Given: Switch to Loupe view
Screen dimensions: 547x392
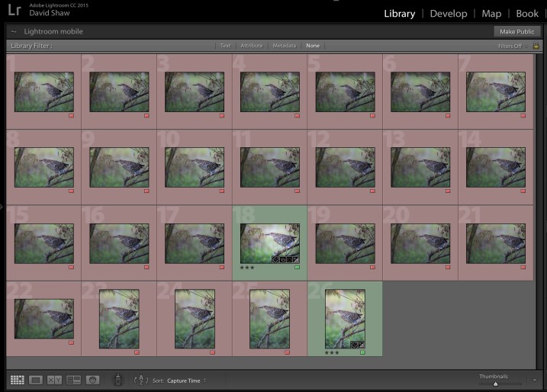Looking at the screenshot, I should tap(36, 380).
